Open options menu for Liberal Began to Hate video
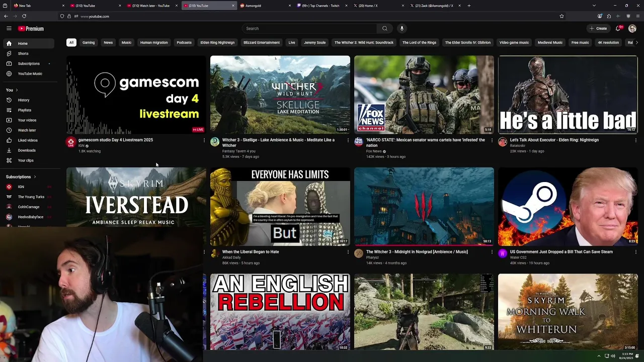This screenshot has width=644, height=362. coord(348,252)
